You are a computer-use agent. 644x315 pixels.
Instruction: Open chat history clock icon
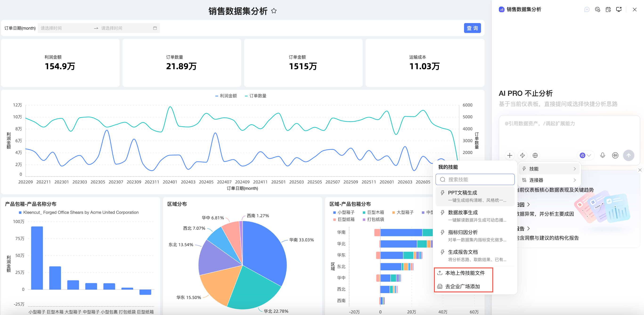tap(598, 9)
